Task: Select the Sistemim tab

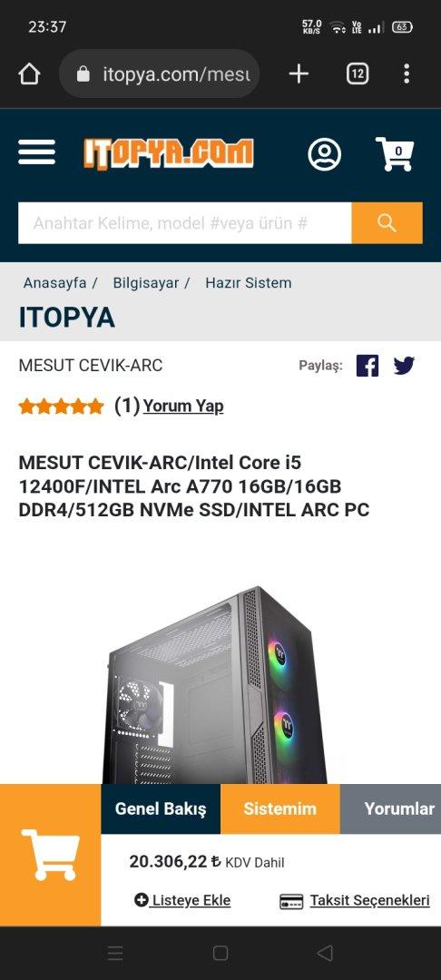Action: pyautogui.click(x=279, y=808)
